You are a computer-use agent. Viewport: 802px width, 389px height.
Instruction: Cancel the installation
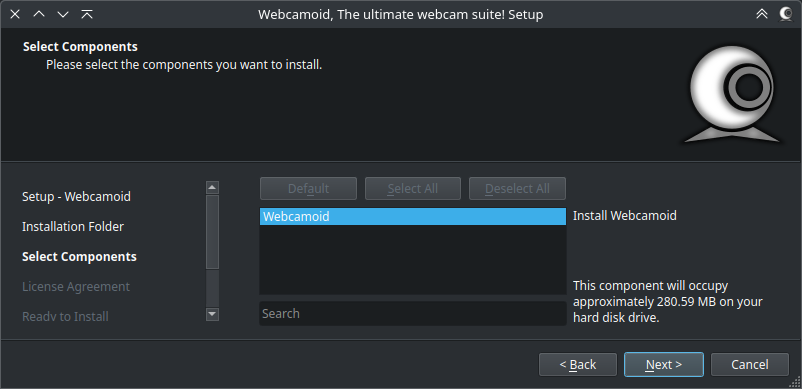[750, 364]
